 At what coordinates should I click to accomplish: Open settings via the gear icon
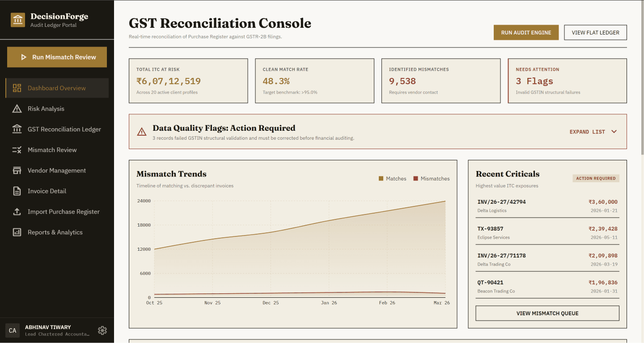102,330
